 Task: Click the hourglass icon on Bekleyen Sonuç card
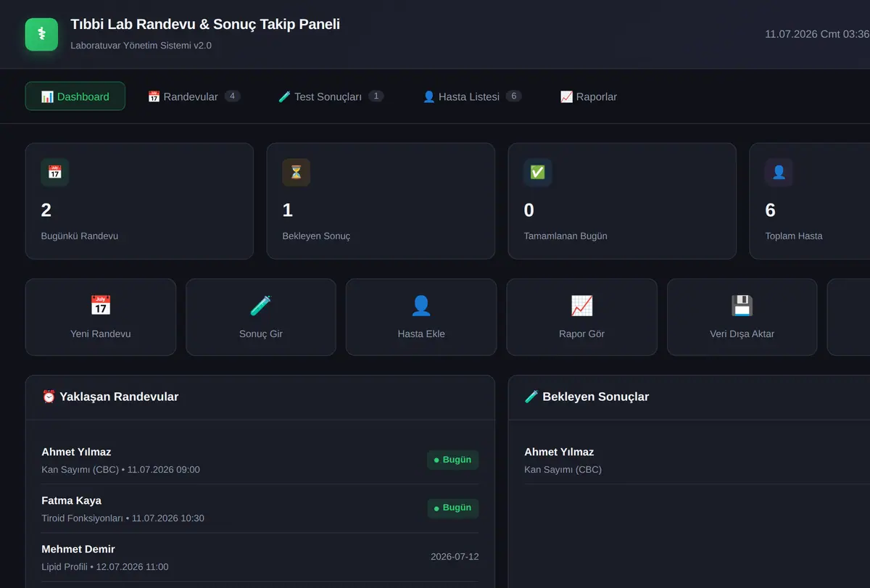pyautogui.click(x=297, y=173)
